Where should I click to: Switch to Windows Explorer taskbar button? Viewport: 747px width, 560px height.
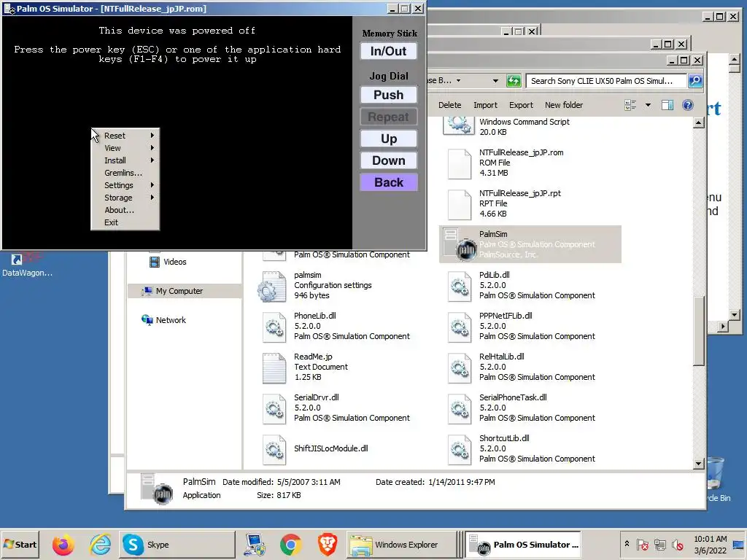(x=401, y=545)
